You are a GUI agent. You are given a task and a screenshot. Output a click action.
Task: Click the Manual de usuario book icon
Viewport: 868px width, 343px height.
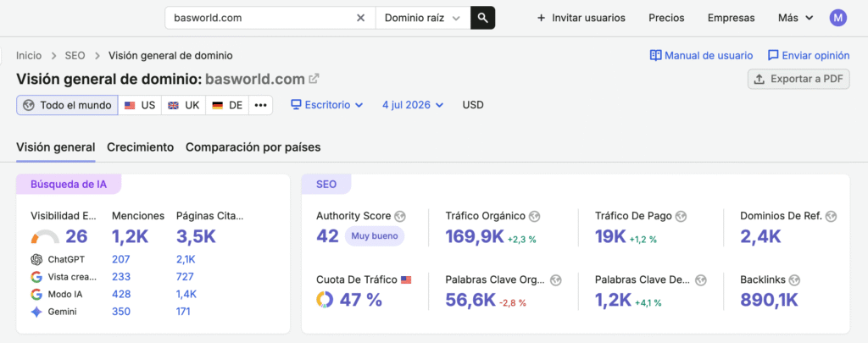click(655, 55)
